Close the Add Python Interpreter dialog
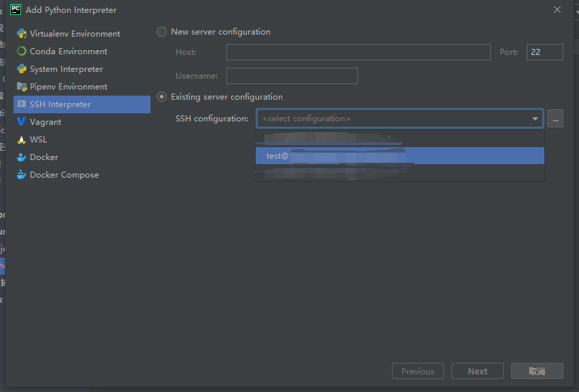Screen dimensions: 579x392 [557, 9]
